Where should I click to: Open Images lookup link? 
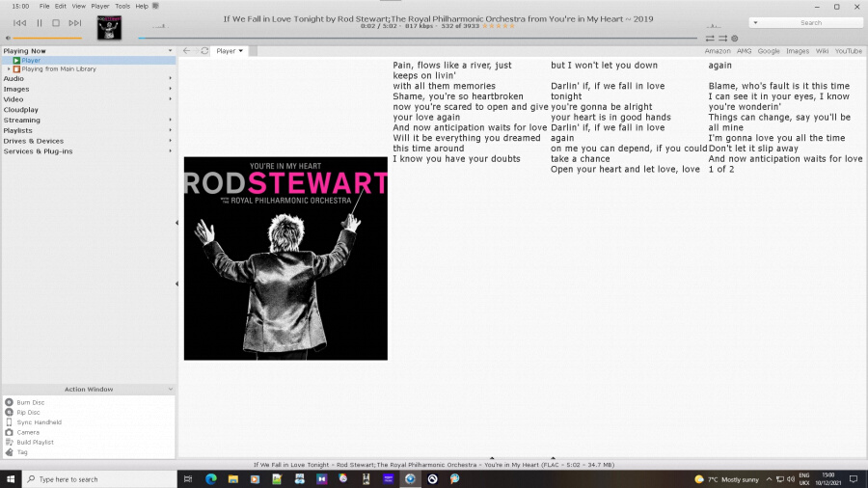click(798, 51)
